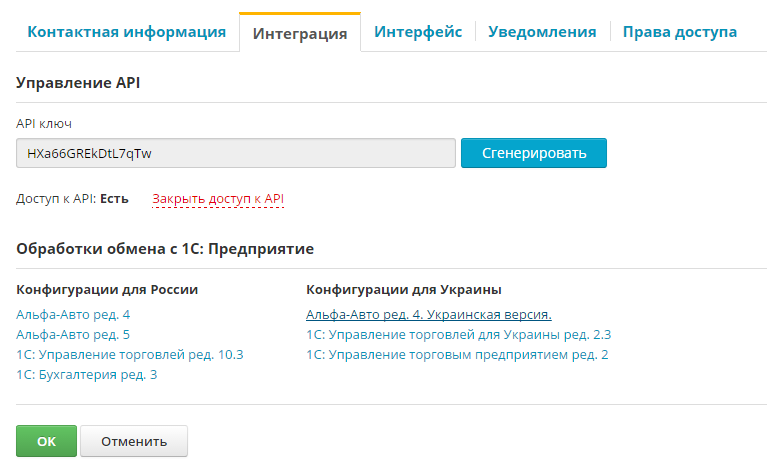Select the Интеграция tab
The image size is (767, 469).
[299, 34]
